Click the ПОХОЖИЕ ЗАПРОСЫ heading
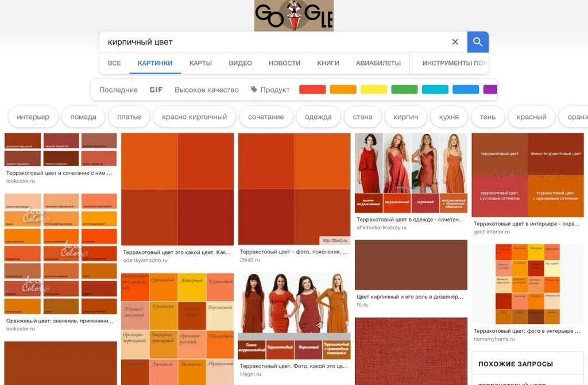588x385 pixels. pos(516,364)
